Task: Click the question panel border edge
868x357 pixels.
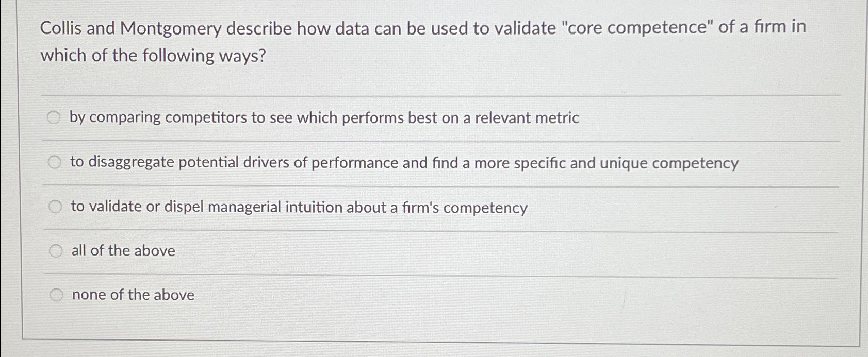Action: coord(23,180)
